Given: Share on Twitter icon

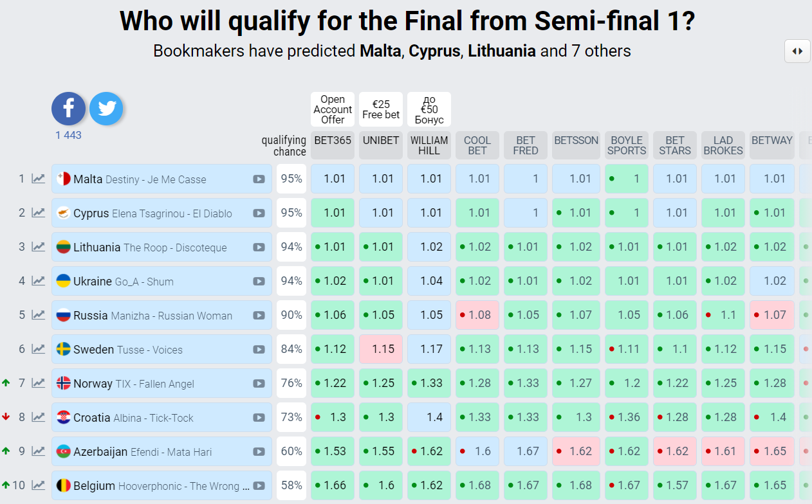Looking at the screenshot, I should 106,109.
